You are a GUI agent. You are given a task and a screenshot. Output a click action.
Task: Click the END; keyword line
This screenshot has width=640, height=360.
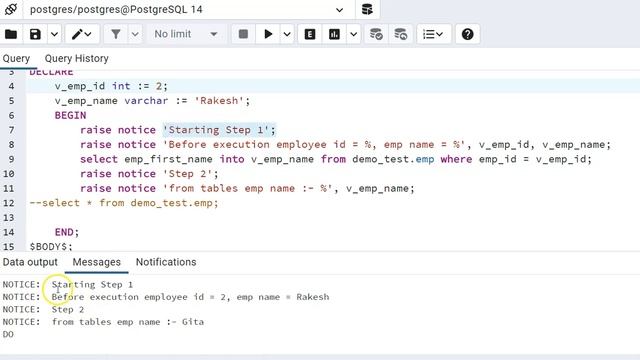point(67,232)
